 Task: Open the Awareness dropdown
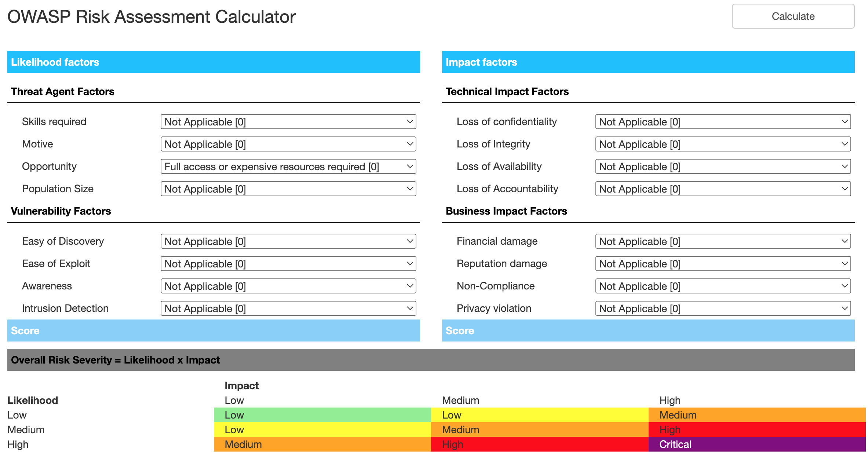point(288,286)
